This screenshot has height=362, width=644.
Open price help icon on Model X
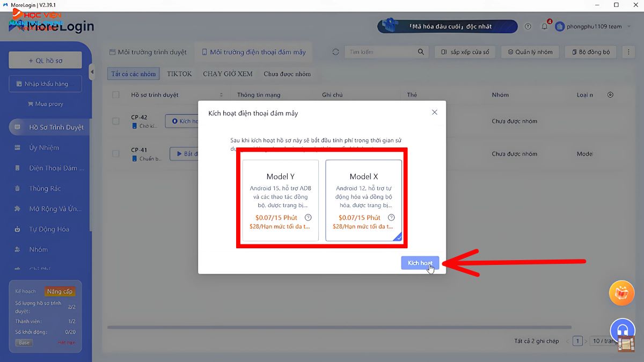click(x=391, y=218)
